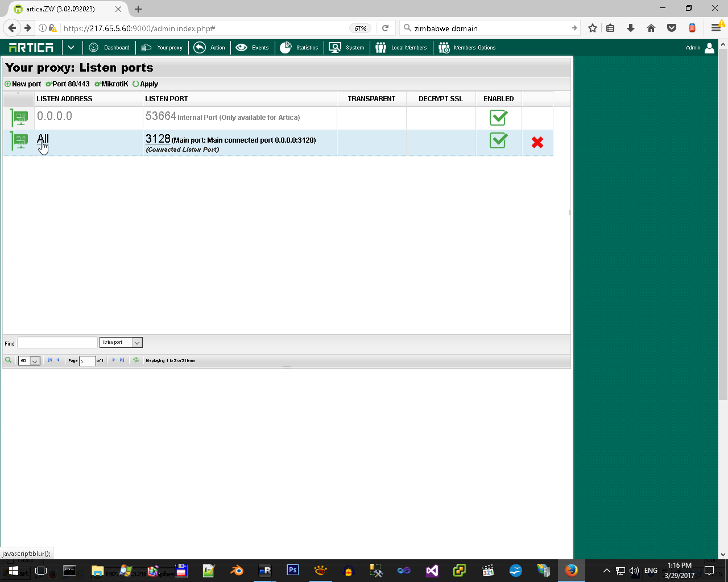Open the All listen address link
The width and height of the screenshot is (728, 582).
click(43, 139)
